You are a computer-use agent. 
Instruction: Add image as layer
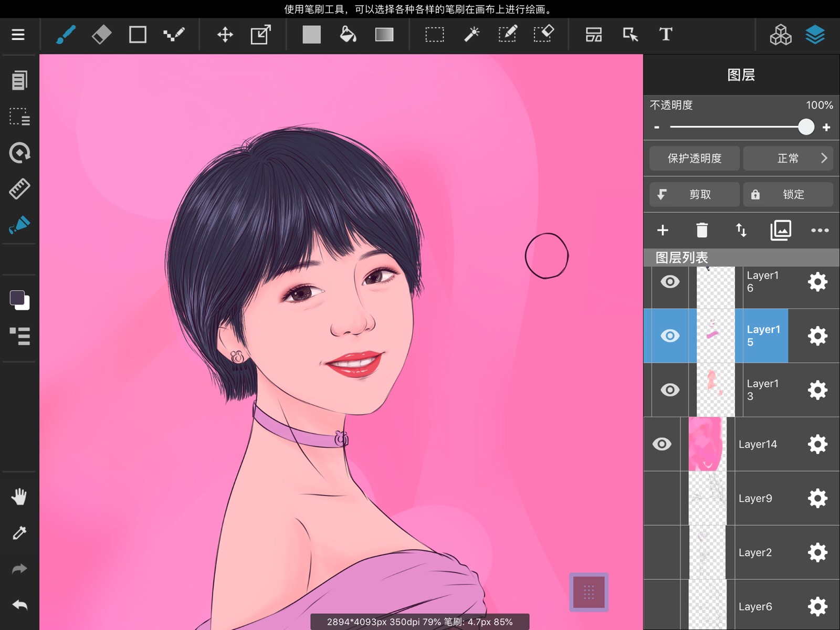pos(781,230)
